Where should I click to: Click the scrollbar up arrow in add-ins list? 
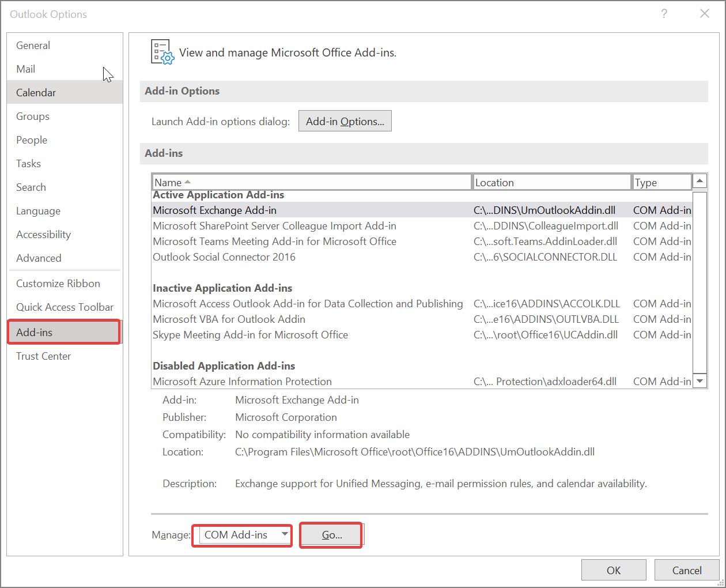699,180
